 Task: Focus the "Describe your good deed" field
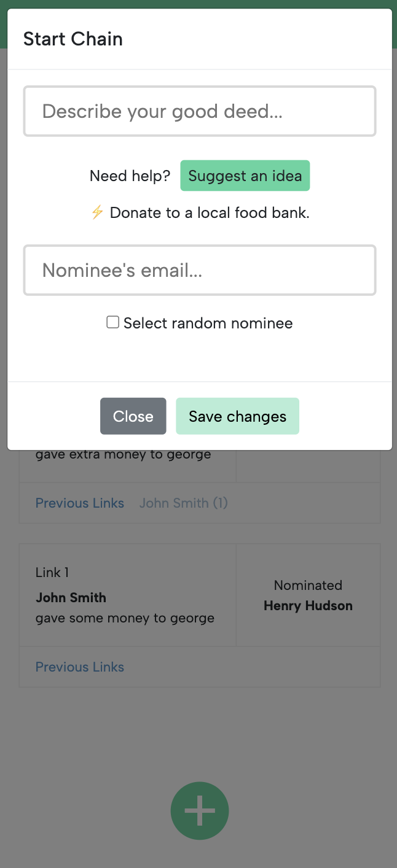tap(200, 111)
